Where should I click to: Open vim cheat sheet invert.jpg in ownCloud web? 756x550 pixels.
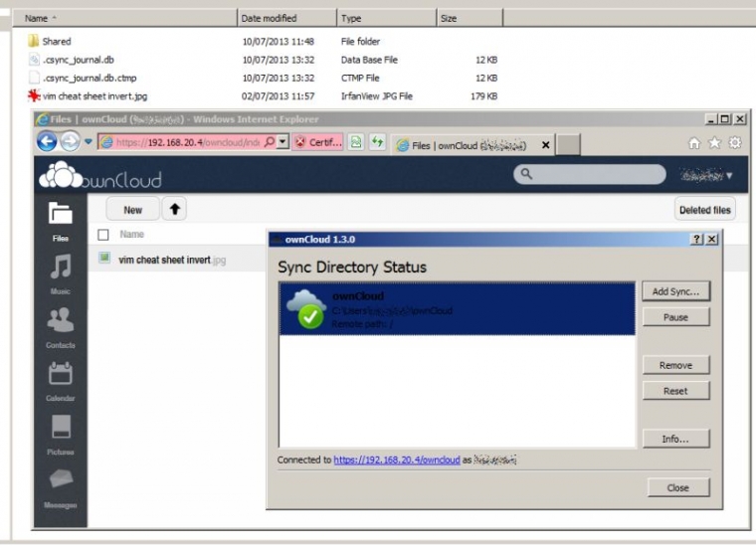172,261
